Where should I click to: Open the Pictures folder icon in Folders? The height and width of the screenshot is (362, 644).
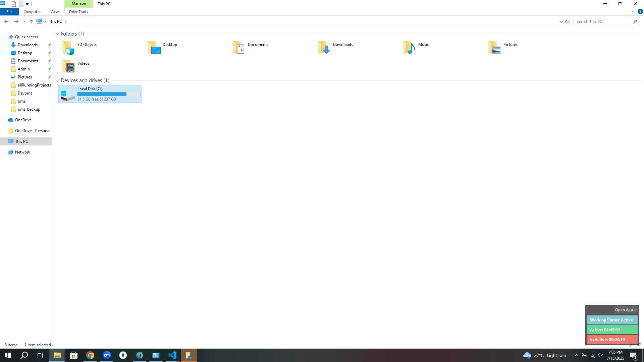494,48
